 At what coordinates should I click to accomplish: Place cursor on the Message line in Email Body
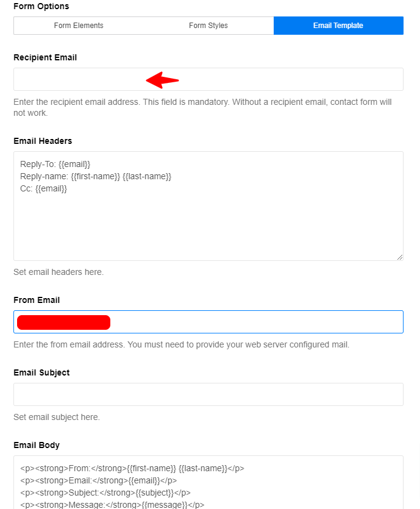click(112, 505)
